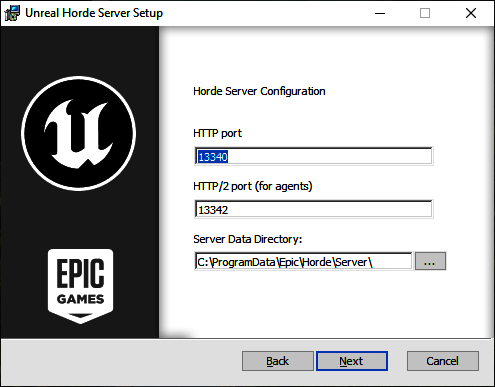Click the Horde Server Configuration heading
The width and height of the screenshot is (495, 387).
(259, 91)
